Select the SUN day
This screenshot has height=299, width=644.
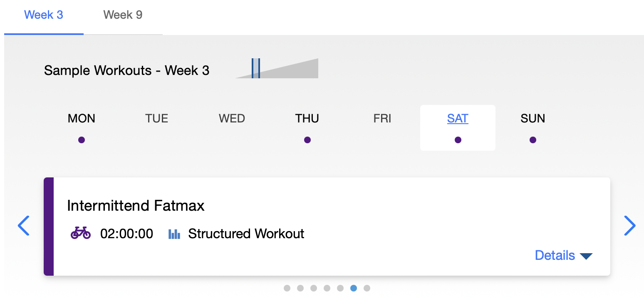click(x=533, y=119)
